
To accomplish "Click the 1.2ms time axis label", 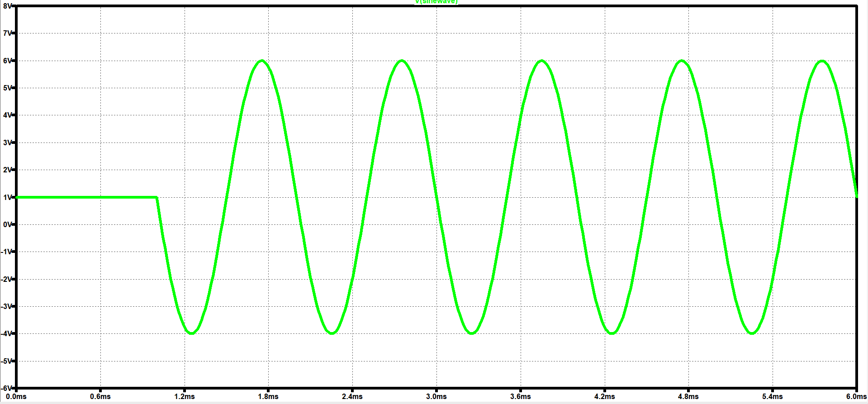I will coord(185,397).
